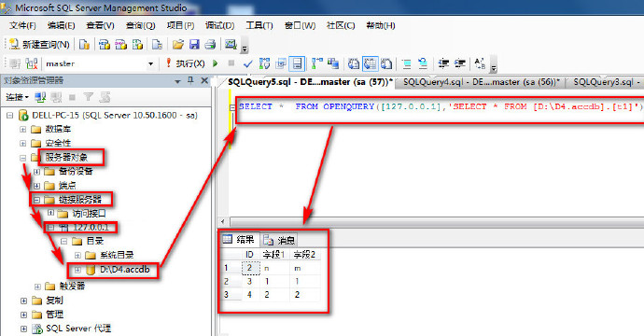Click the 字段1 column header

click(x=274, y=255)
